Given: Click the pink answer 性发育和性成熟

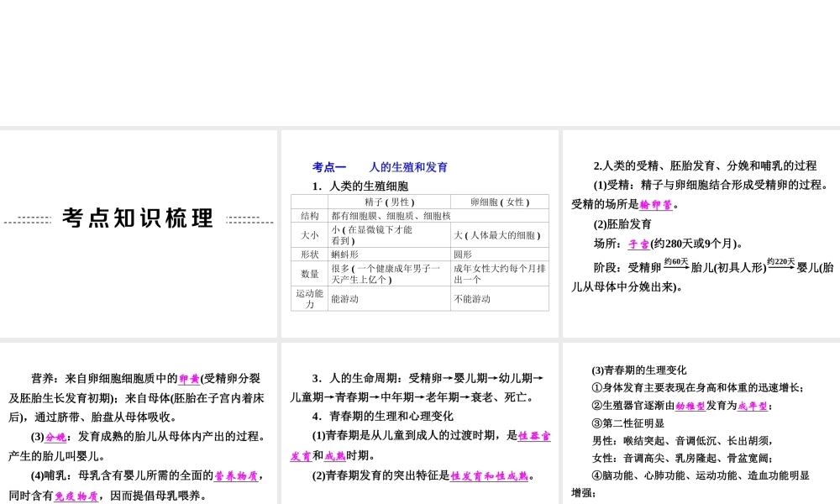Looking at the screenshot, I should (490, 475).
